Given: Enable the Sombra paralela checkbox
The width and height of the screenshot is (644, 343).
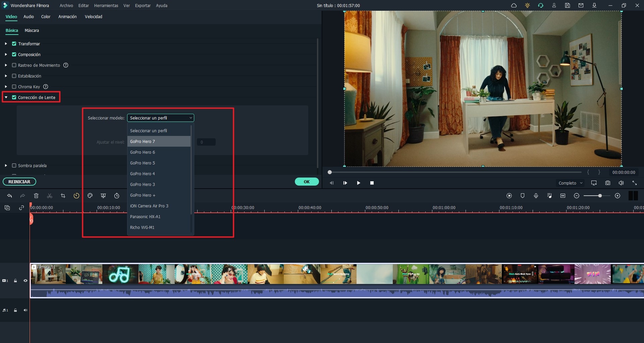Looking at the screenshot, I should coord(14,165).
